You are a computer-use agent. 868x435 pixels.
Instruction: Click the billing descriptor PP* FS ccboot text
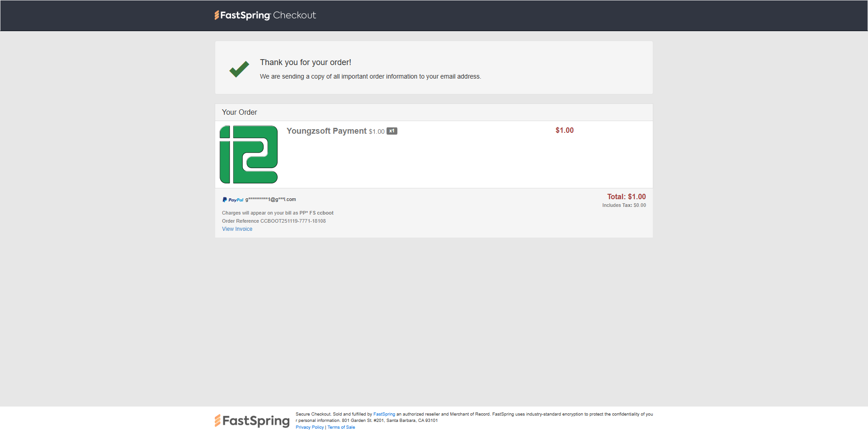316,213
